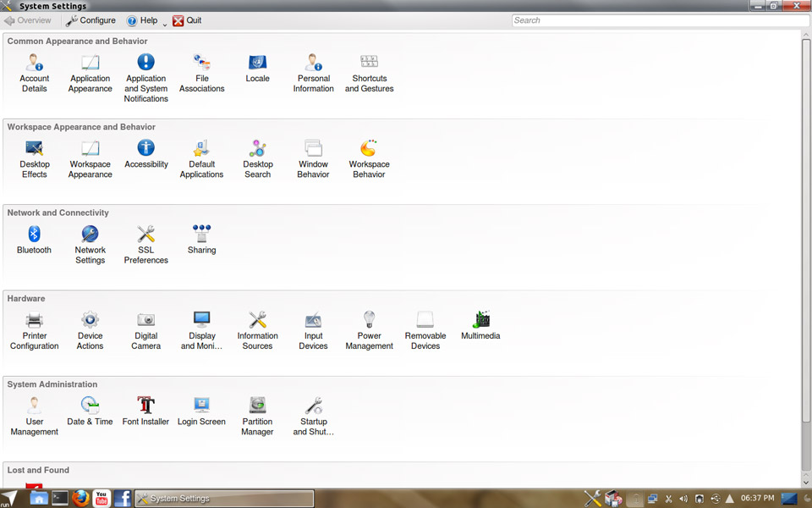The image size is (812, 508).
Task: Launch Firefox from the taskbar
Action: pyautogui.click(x=80, y=498)
